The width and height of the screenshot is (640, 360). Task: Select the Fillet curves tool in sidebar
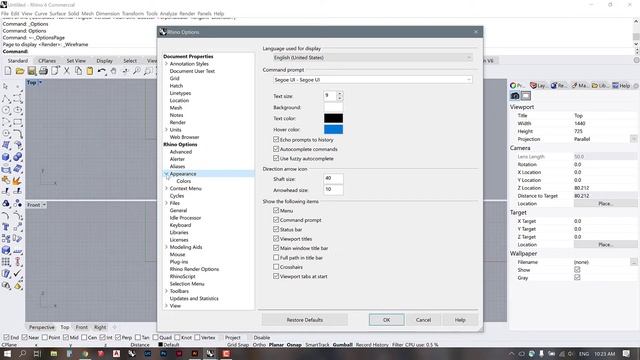tap(18, 133)
